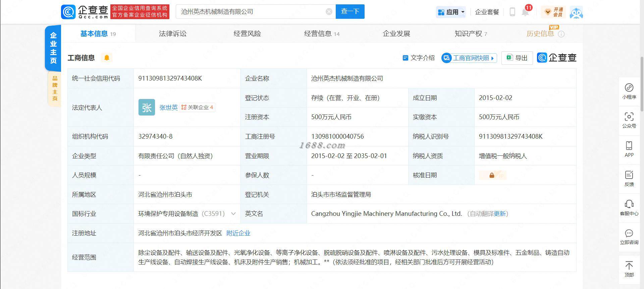Click the 查一下 search button
The image size is (644, 289).
(350, 12)
